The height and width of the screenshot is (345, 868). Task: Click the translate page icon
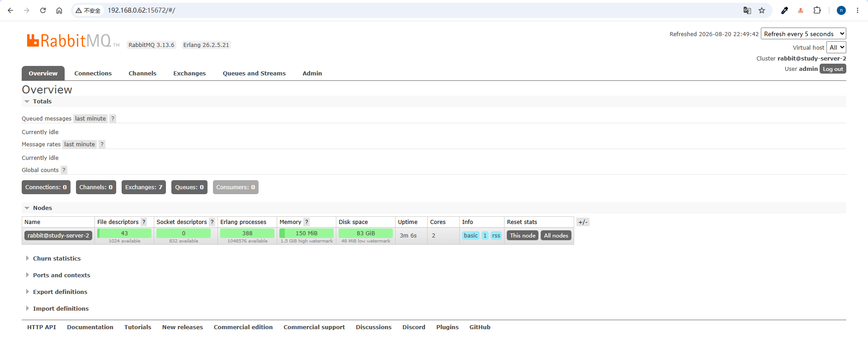point(747,10)
